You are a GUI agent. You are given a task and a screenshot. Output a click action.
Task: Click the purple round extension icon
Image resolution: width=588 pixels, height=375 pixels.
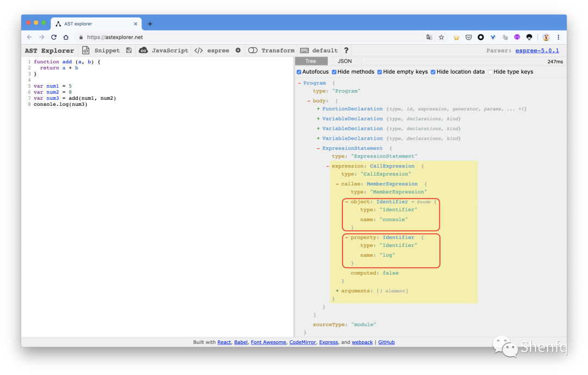517,37
